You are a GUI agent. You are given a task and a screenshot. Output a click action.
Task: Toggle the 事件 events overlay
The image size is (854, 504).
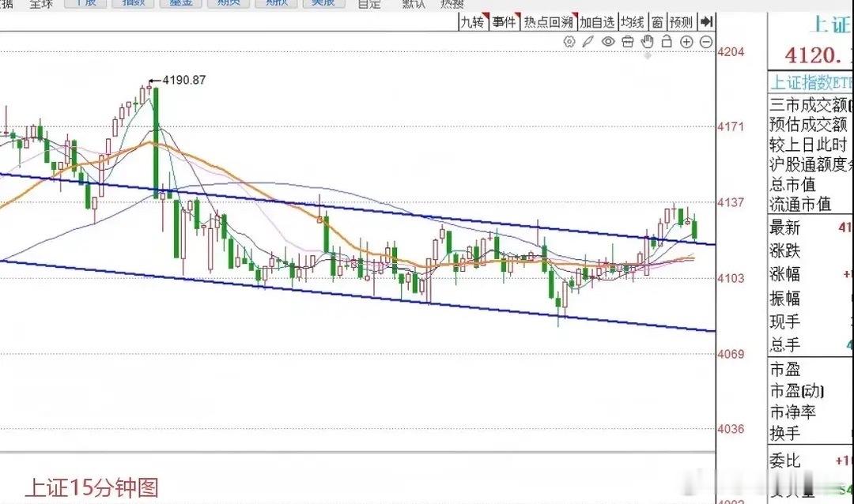click(504, 22)
